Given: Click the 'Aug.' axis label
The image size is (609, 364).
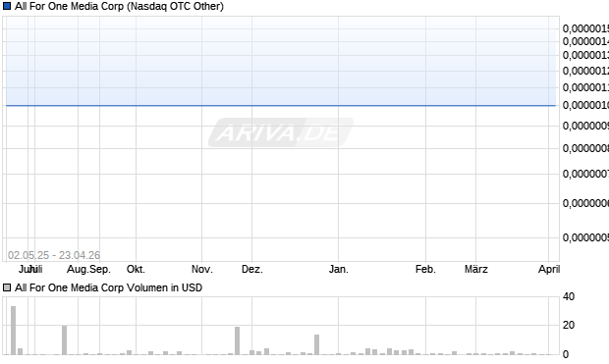Looking at the screenshot, I should point(78,269).
